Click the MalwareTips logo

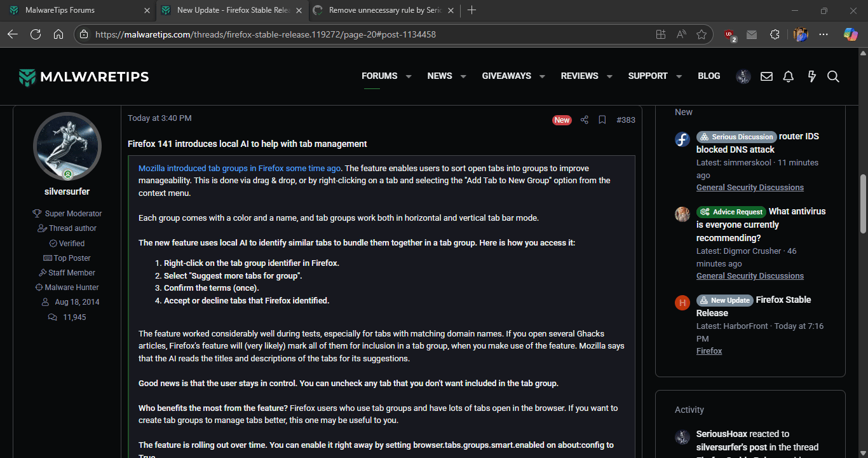pos(83,77)
